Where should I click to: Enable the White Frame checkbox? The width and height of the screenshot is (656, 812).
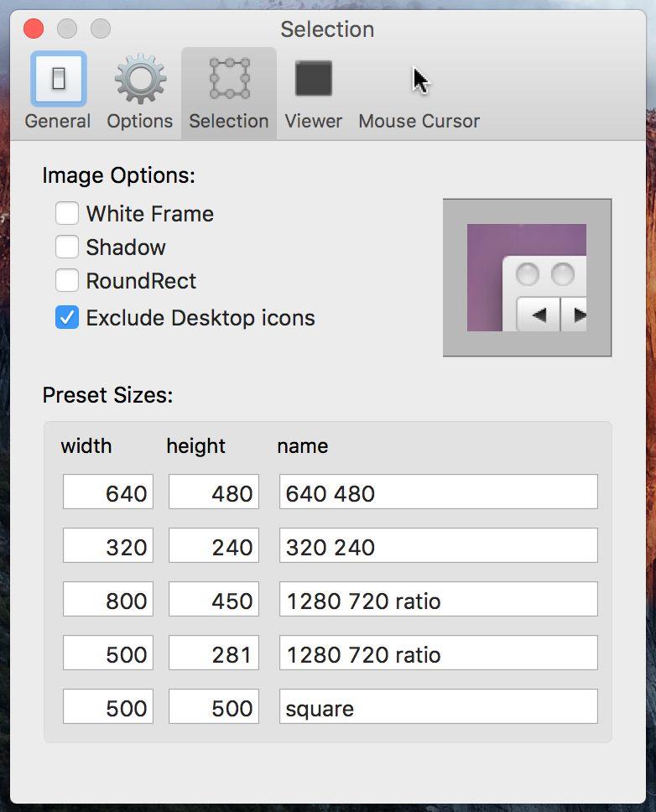tap(67, 214)
